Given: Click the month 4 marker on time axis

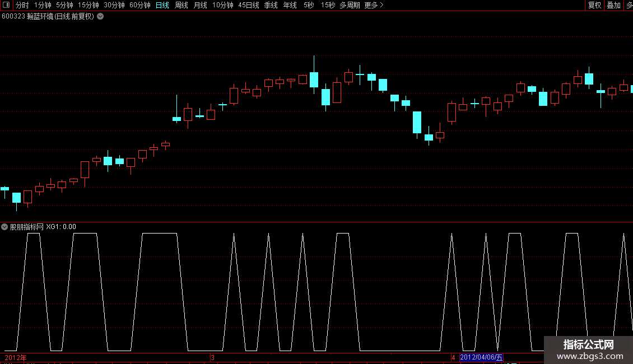Looking at the screenshot, I should [453, 357].
